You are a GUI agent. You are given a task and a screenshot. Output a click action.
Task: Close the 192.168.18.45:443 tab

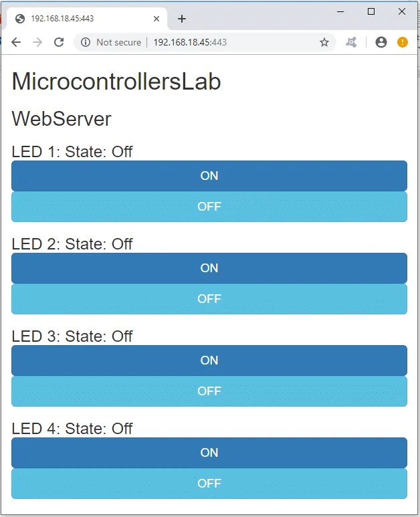156,19
